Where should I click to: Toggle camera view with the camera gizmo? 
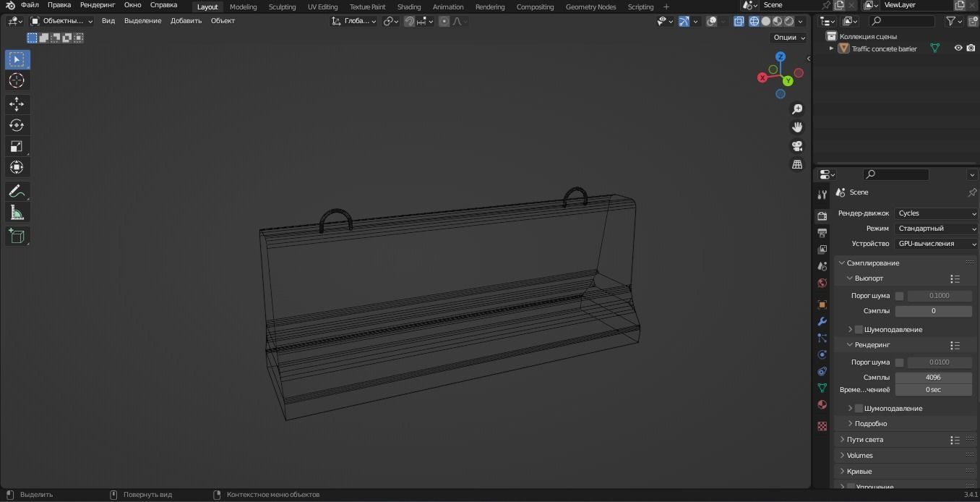tap(797, 146)
